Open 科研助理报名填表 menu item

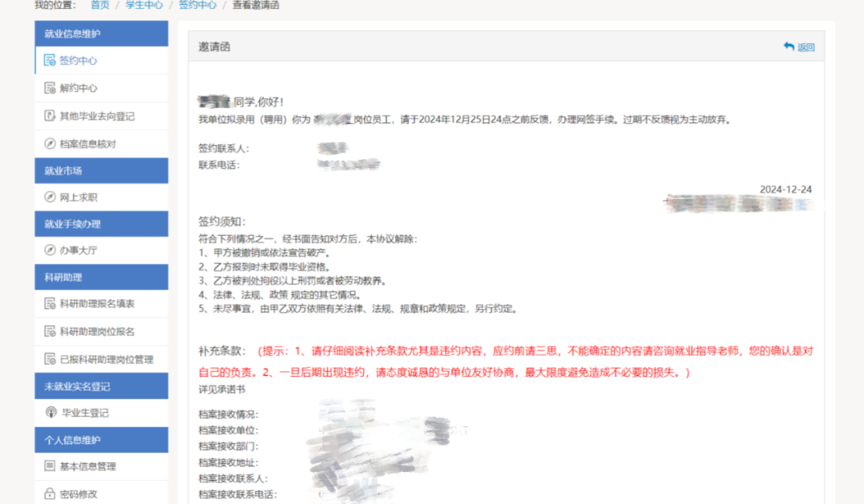97,304
